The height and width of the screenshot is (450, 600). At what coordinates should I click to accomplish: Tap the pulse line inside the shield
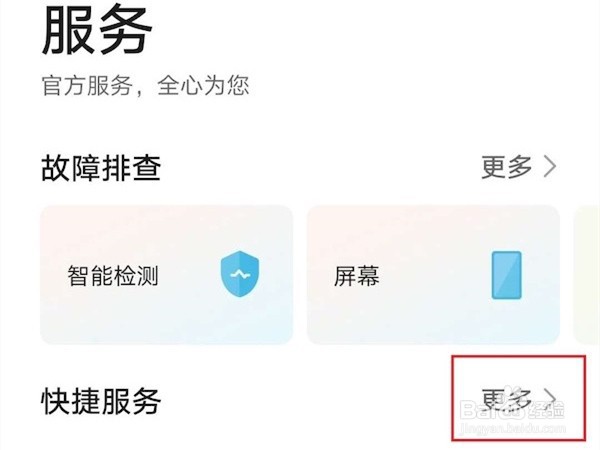pos(240,274)
